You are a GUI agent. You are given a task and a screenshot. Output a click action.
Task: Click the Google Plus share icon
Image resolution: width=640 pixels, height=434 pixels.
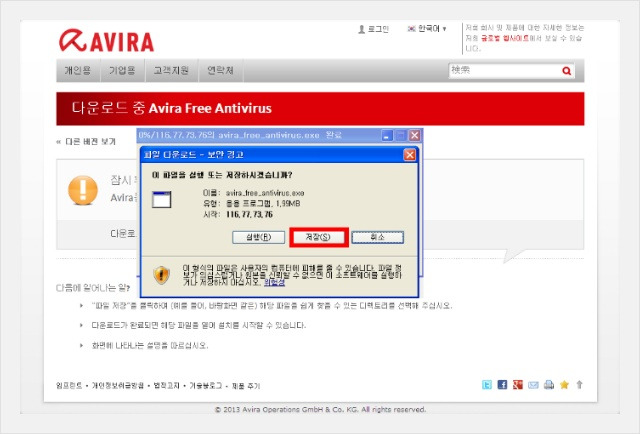click(x=518, y=385)
